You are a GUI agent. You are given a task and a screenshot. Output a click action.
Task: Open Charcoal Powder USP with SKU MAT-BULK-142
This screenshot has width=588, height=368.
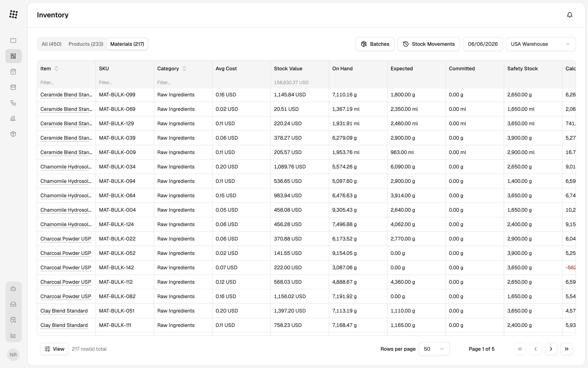66,268
